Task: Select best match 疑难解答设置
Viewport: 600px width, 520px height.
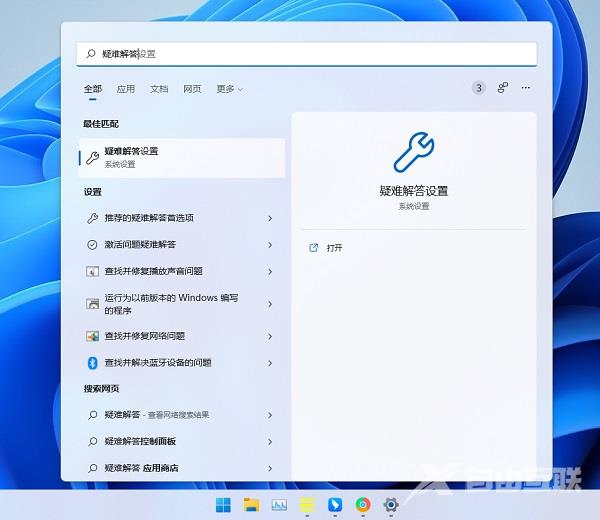Action: click(182, 158)
